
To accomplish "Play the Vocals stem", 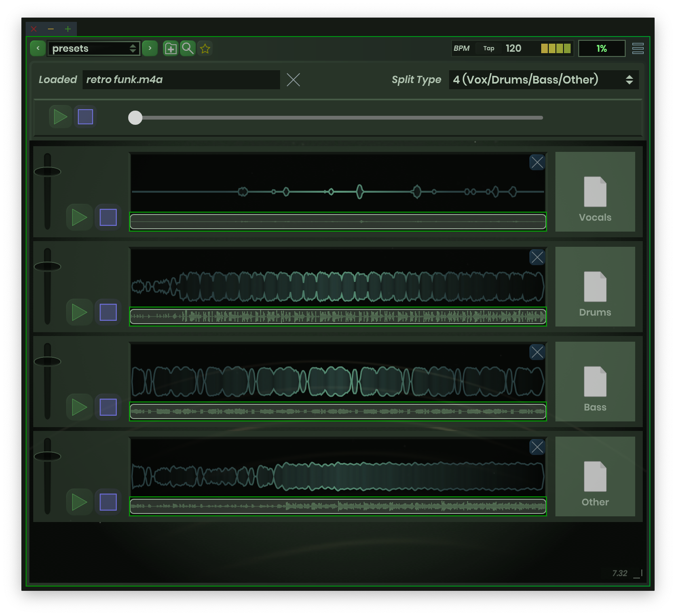I will pyautogui.click(x=79, y=217).
